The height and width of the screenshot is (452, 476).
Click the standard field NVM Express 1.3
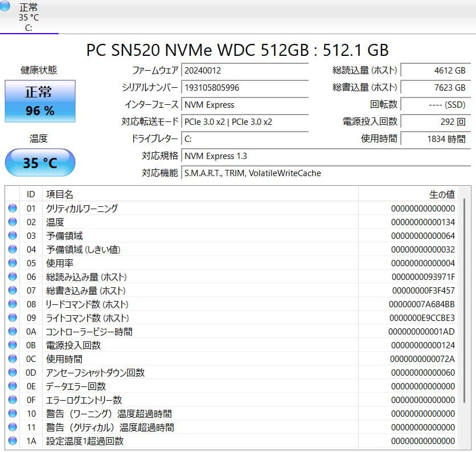(326, 156)
